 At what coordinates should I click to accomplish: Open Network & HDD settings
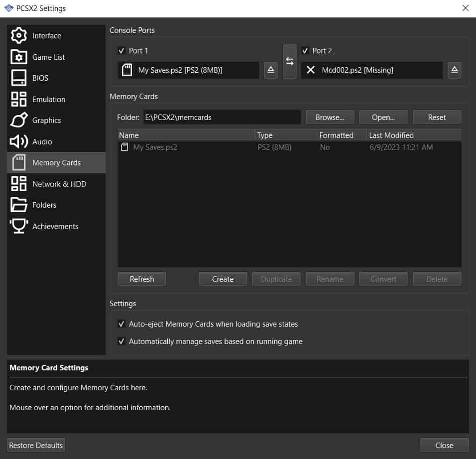point(56,184)
